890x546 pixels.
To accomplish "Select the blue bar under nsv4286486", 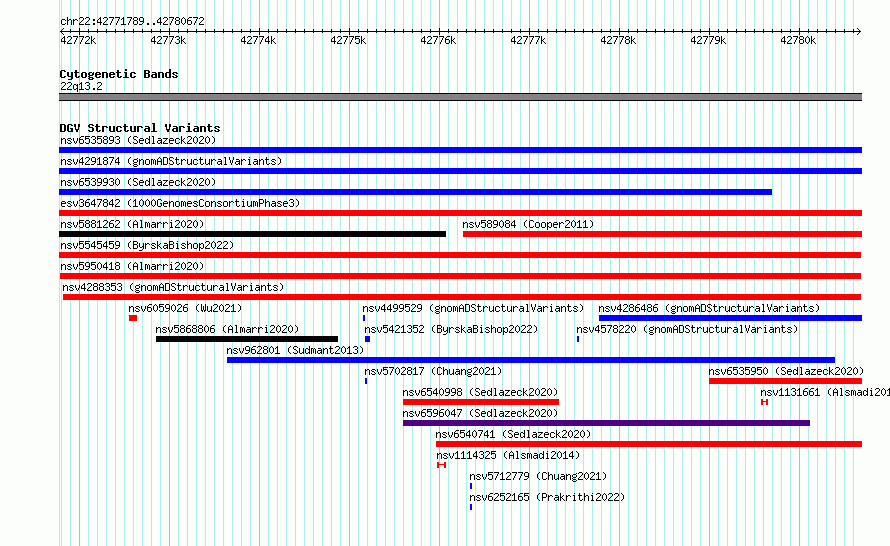I will click(x=731, y=318).
